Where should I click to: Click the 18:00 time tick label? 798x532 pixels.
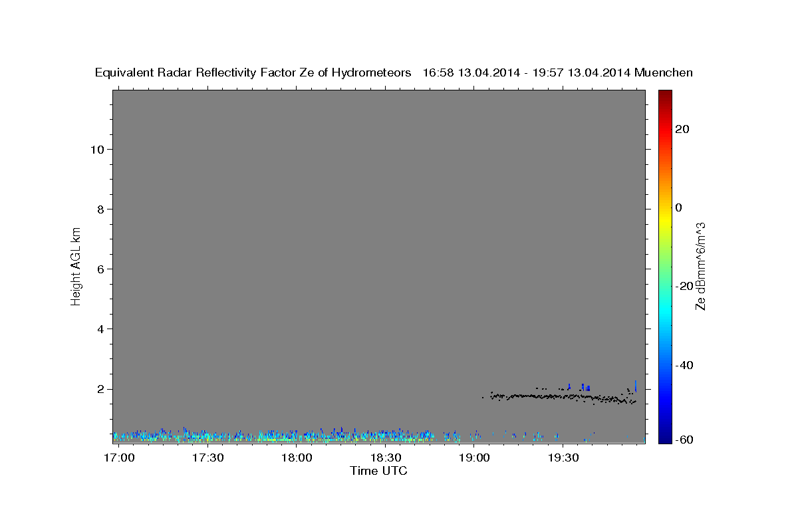297,458
